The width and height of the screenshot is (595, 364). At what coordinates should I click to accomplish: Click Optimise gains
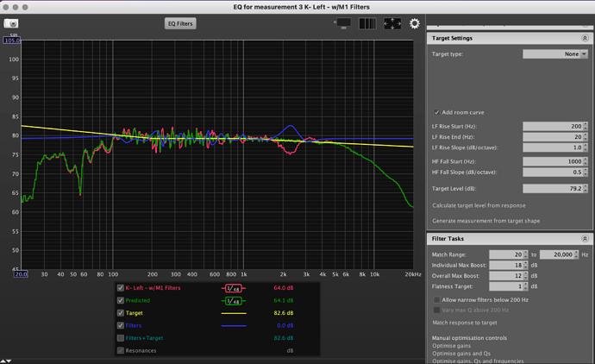(x=451, y=346)
